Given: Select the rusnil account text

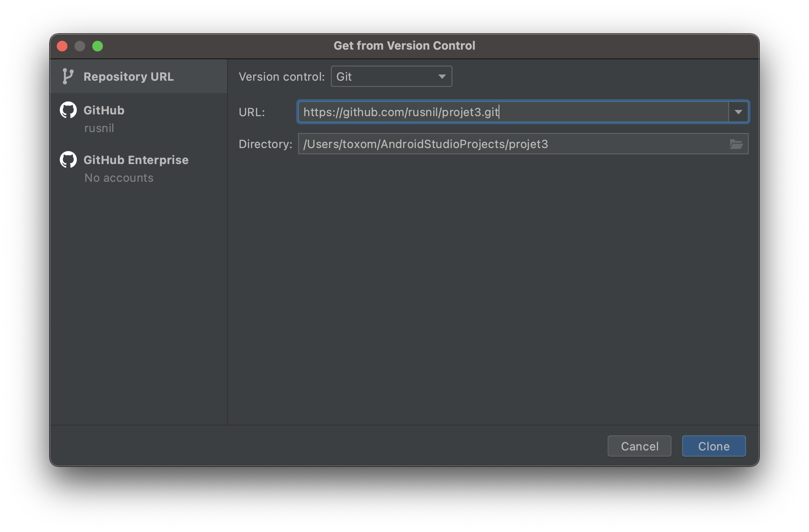Looking at the screenshot, I should [x=99, y=128].
